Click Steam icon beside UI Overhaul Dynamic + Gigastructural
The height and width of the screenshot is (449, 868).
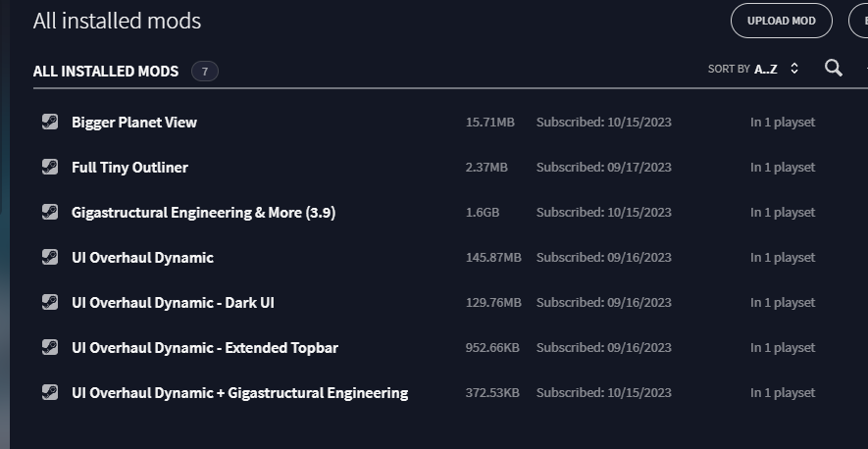50,392
